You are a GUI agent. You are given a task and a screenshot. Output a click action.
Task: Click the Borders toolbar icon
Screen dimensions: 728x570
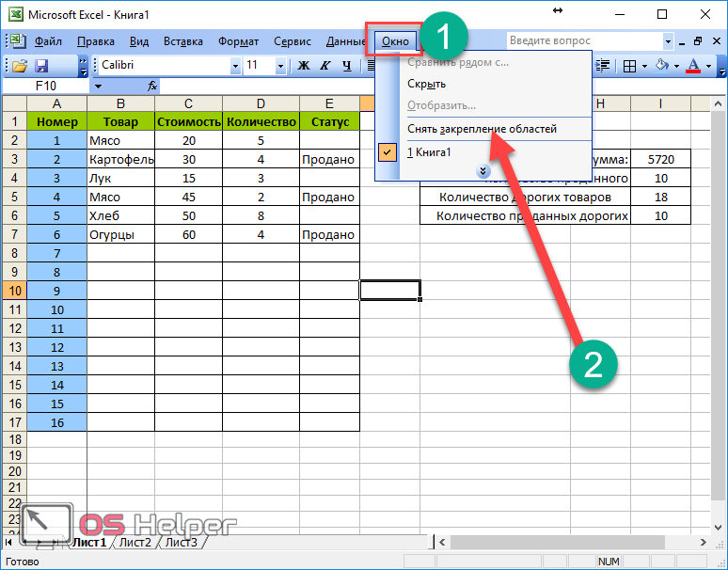[629, 66]
